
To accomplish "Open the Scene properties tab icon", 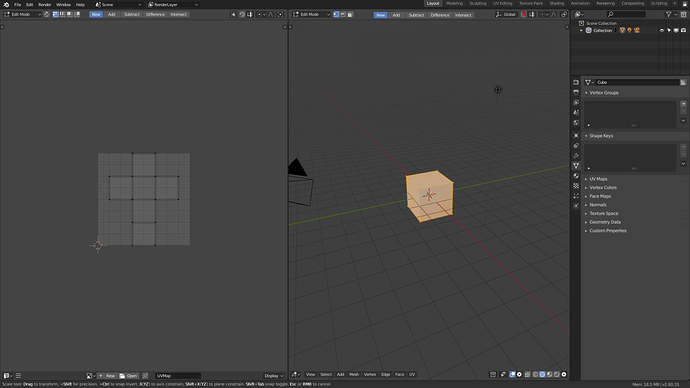I will [x=576, y=113].
